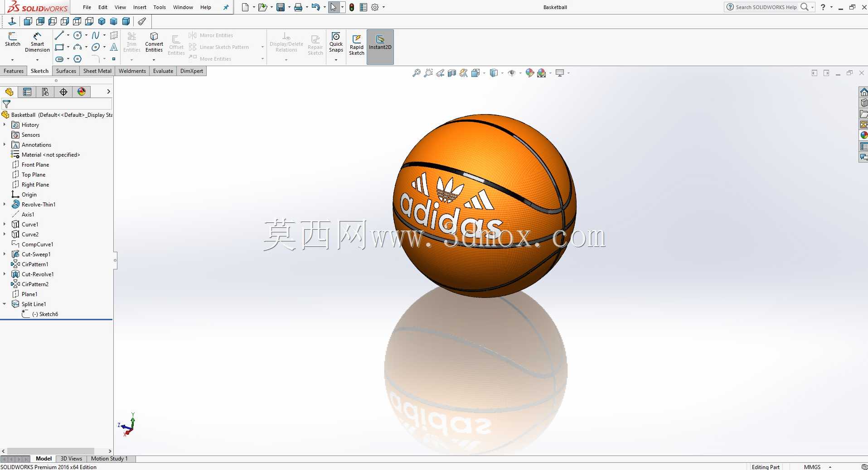
Task: Click the Edit Appearance icon
Action: point(529,73)
